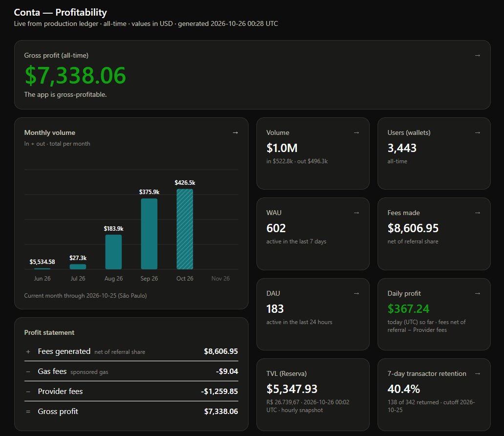Click the Gross profit statement row label

click(58, 411)
